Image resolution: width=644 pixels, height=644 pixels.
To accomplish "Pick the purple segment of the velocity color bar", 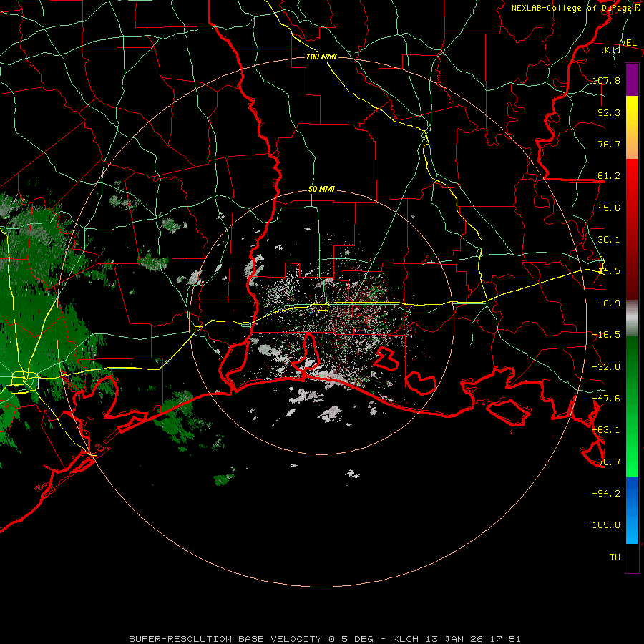I will [632, 79].
